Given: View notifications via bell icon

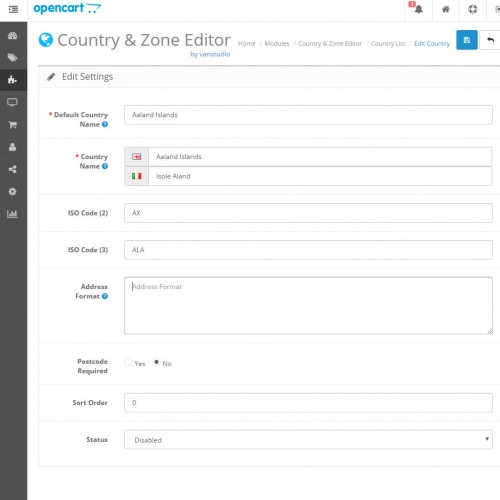Looking at the screenshot, I should (418, 9).
